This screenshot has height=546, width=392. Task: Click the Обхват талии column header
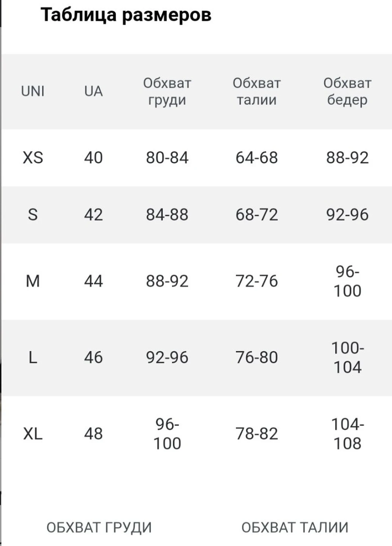pyautogui.click(x=257, y=91)
